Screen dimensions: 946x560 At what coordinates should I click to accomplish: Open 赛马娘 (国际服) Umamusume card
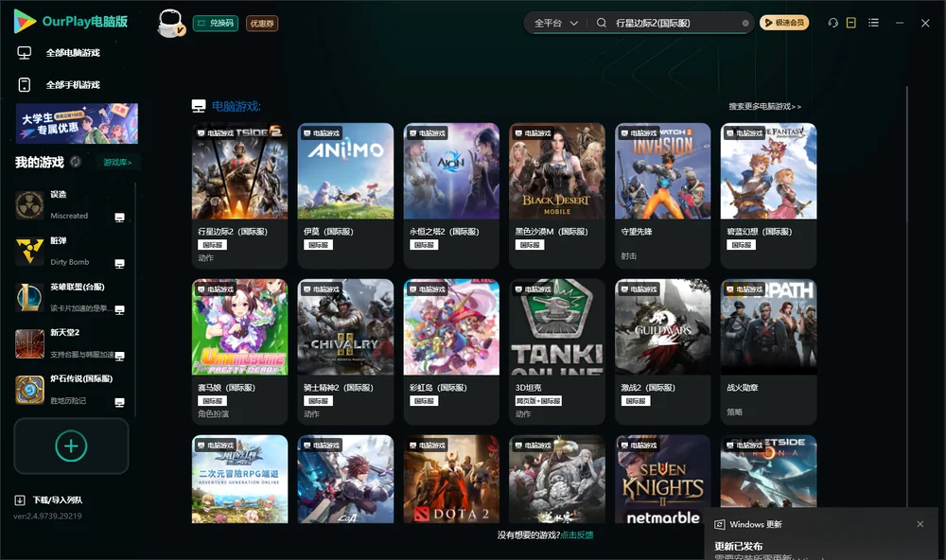(x=239, y=352)
